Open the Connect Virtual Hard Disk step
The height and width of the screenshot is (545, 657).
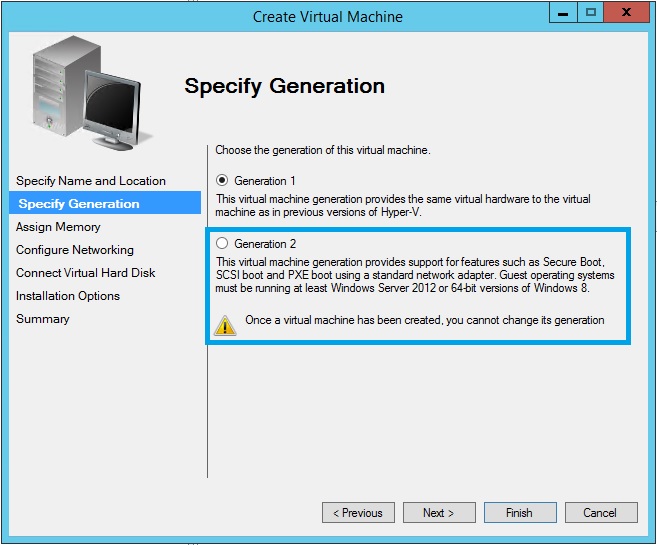click(x=86, y=273)
